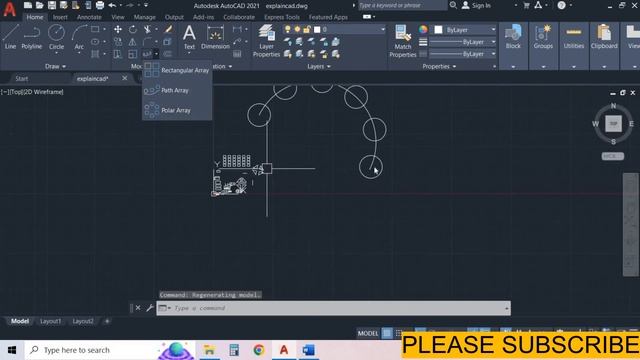The height and width of the screenshot is (360, 640).
Task: Open the Annotate ribbon tab
Action: click(89, 17)
